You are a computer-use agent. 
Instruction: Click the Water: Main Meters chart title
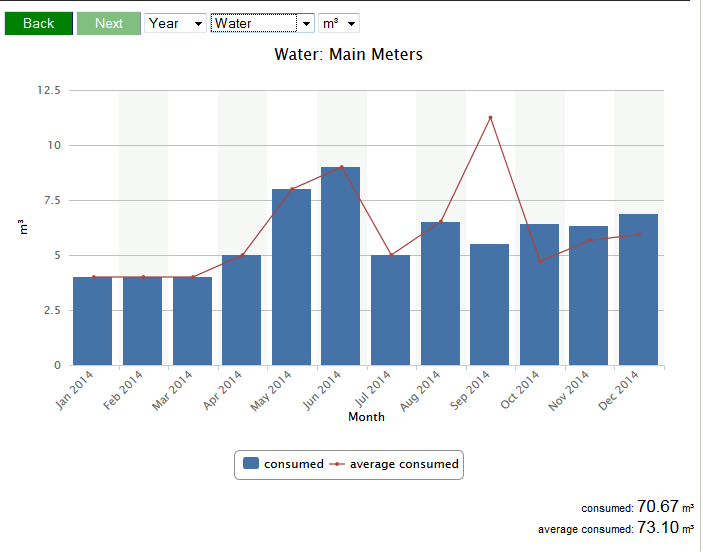point(348,54)
